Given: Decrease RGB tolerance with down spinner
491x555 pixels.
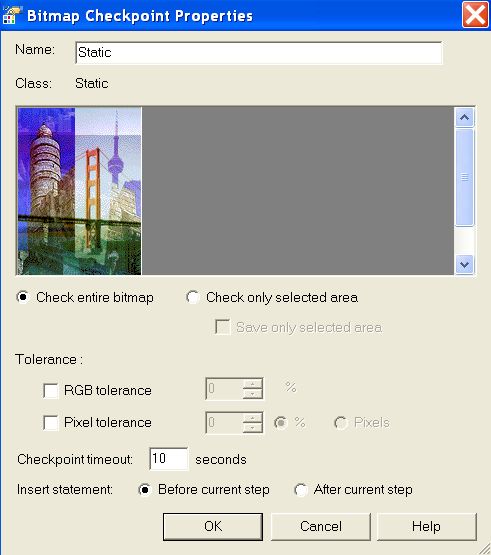Looking at the screenshot, I should tap(253, 394).
